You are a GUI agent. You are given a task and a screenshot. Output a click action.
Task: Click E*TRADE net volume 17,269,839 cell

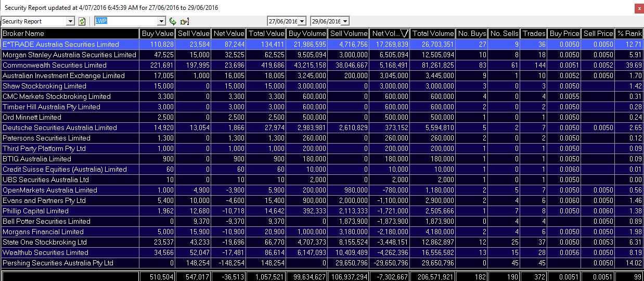[x=390, y=44]
